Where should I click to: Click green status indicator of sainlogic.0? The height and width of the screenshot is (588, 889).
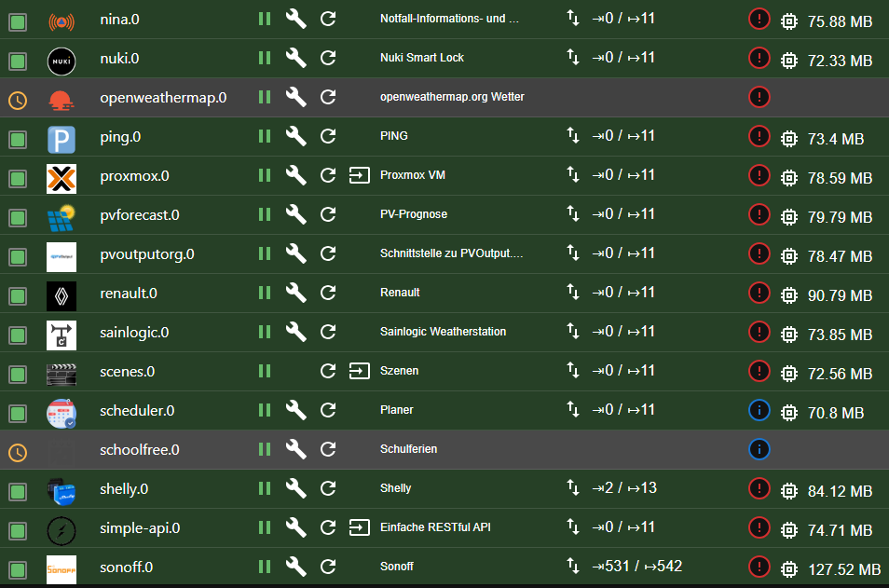[18, 335]
